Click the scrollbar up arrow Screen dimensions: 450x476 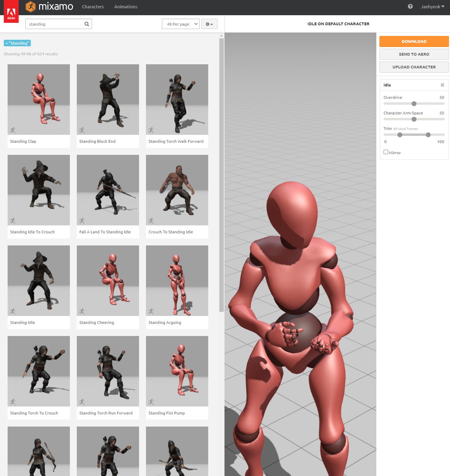[x=221, y=36]
